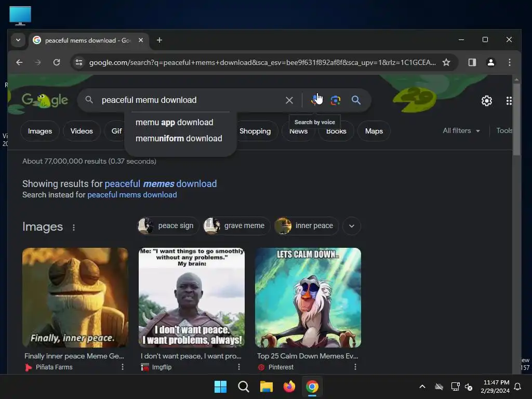Image resolution: width=532 pixels, height=399 pixels.
Task: Open options for the Pinterest result
Action: coord(355,367)
